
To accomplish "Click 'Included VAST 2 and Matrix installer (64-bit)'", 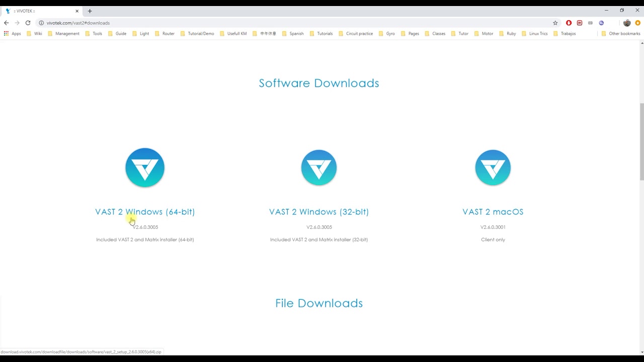I will point(145,240).
